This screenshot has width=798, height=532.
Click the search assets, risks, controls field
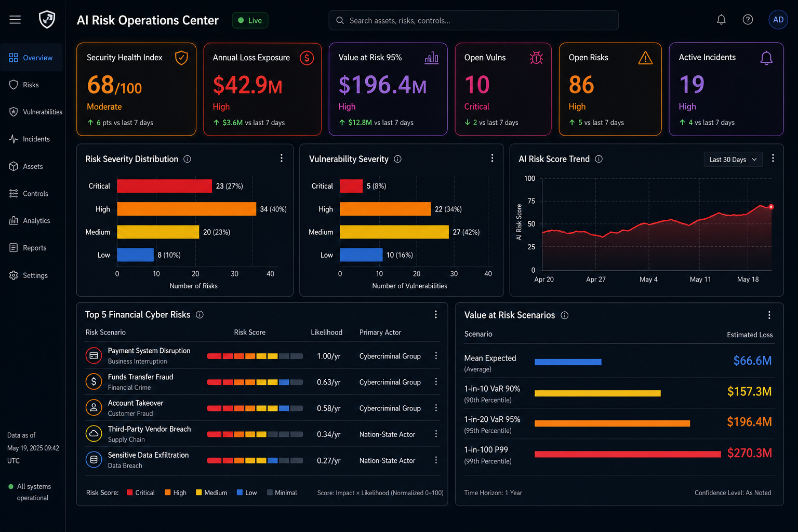tap(473, 20)
